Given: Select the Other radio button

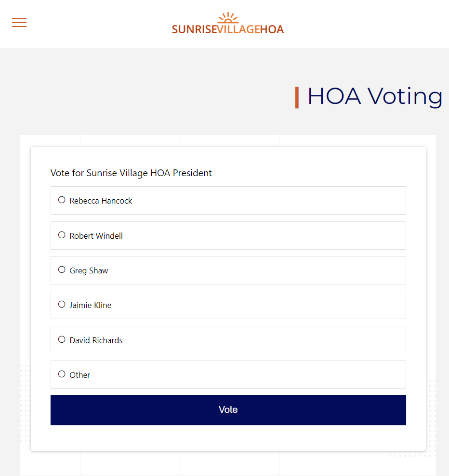Looking at the screenshot, I should [x=61, y=373].
